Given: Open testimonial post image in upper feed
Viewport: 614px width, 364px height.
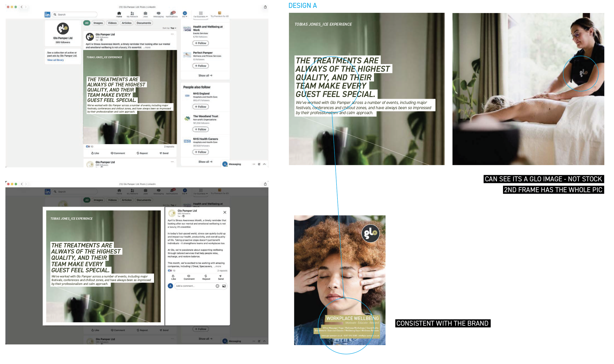Looking at the screenshot, I should pyautogui.click(x=130, y=97).
